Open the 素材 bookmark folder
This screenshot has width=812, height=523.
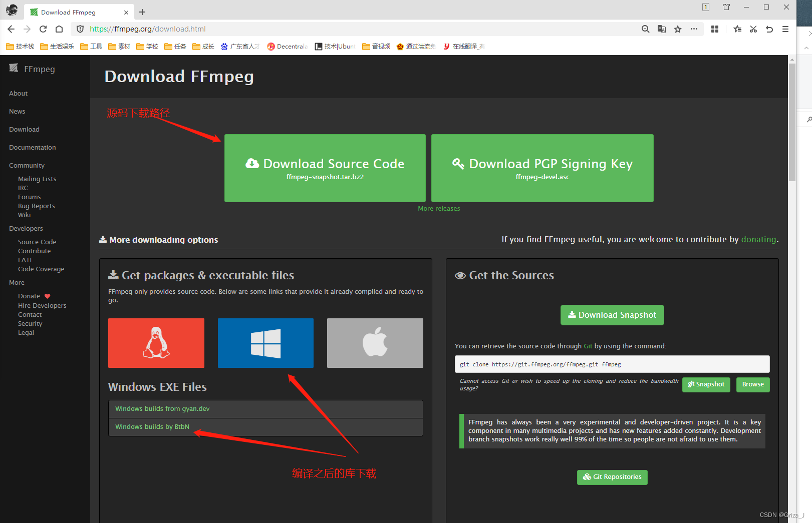tap(119, 47)
